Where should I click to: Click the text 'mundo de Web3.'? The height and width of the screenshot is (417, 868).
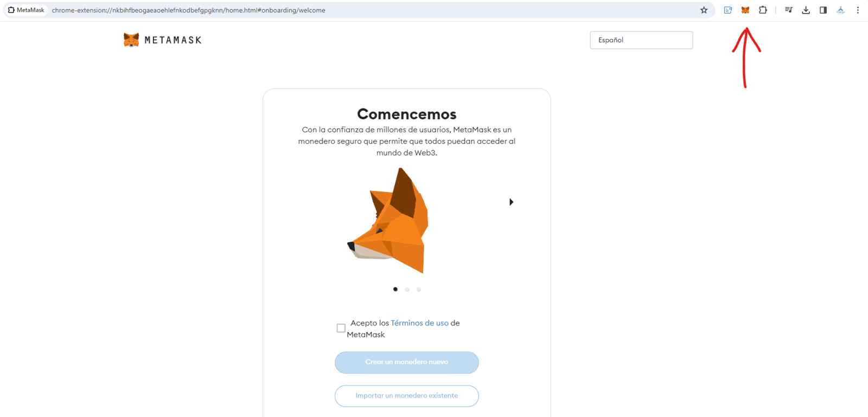click(407, 153)
